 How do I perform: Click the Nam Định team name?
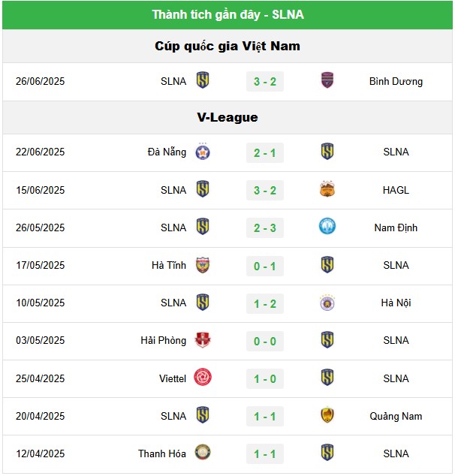click(396, 227)
